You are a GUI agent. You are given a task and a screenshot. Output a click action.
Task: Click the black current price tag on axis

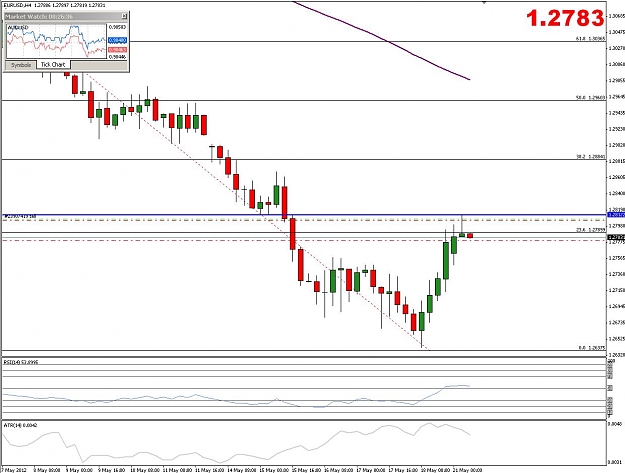point(616,237)
